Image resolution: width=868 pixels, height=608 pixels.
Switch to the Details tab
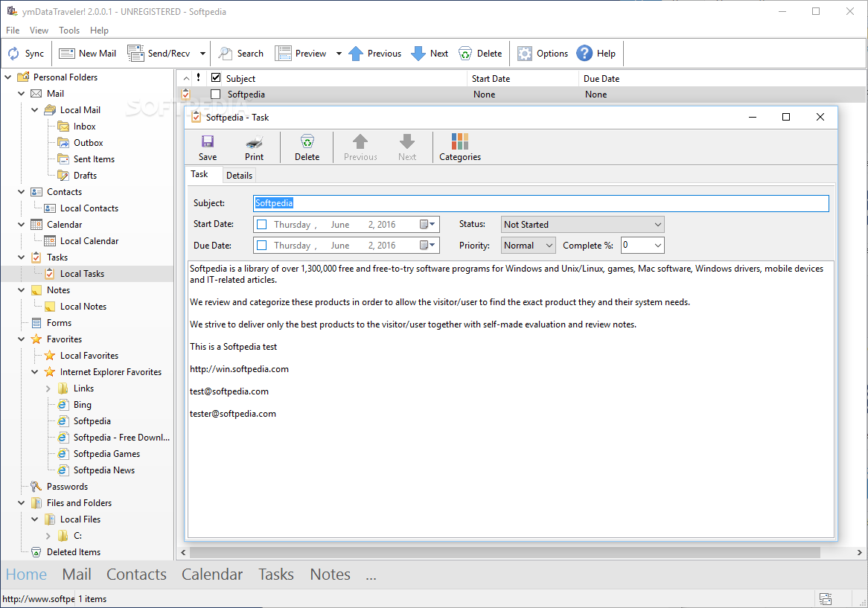(x=239, y=176)
